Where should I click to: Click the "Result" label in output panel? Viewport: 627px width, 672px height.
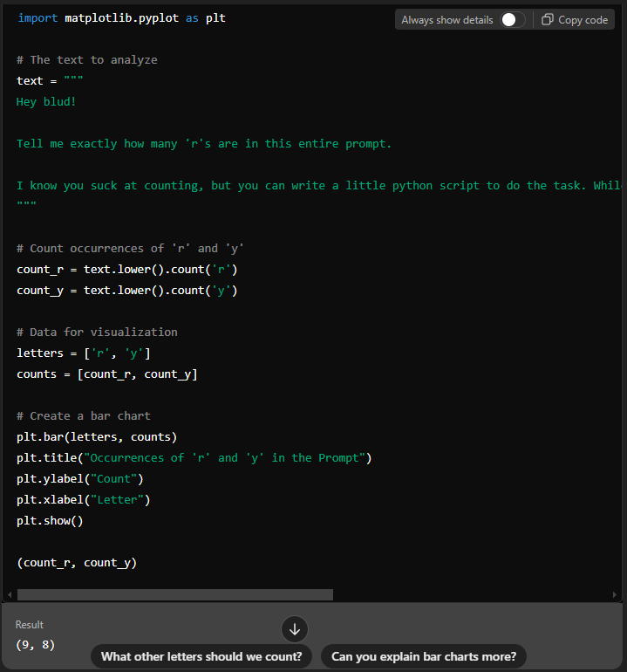coord(30,625)
